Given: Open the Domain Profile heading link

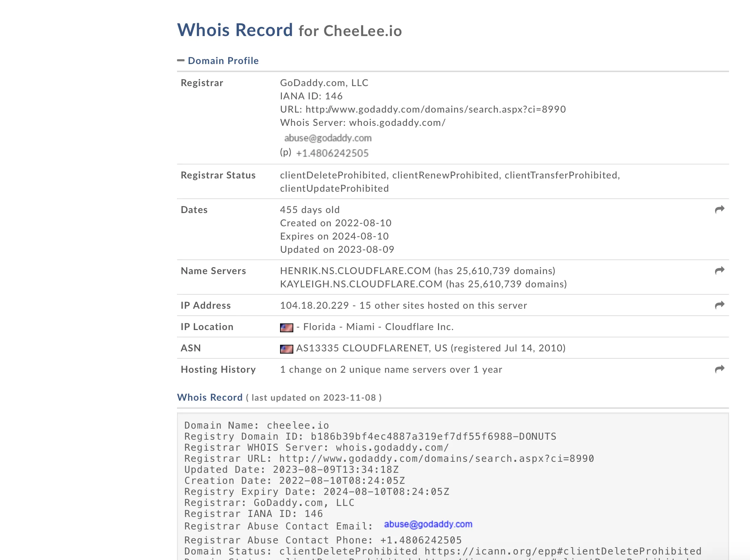Looking at the screenshot, I should [223, 61].
